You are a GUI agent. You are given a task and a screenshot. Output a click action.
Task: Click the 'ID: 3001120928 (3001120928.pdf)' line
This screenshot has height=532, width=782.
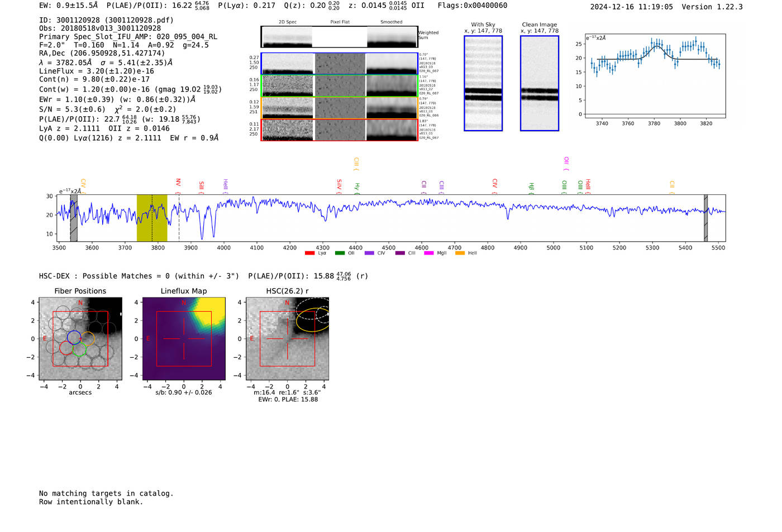click(x=106, y=20)
